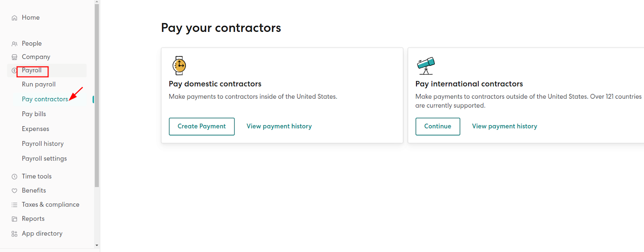Click the Create Payment button
The height and width of the screenshot is (252, 644).
pos(202,127)
